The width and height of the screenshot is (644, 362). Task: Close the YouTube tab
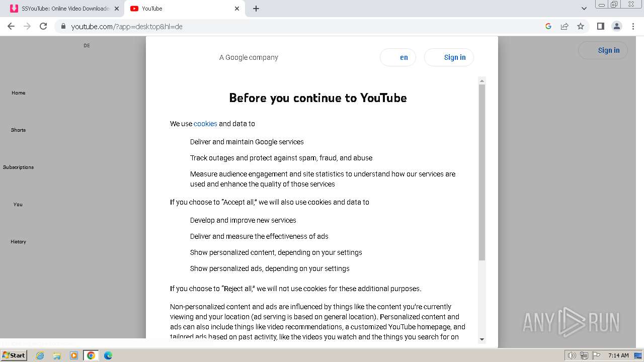[x=237, y=9]
